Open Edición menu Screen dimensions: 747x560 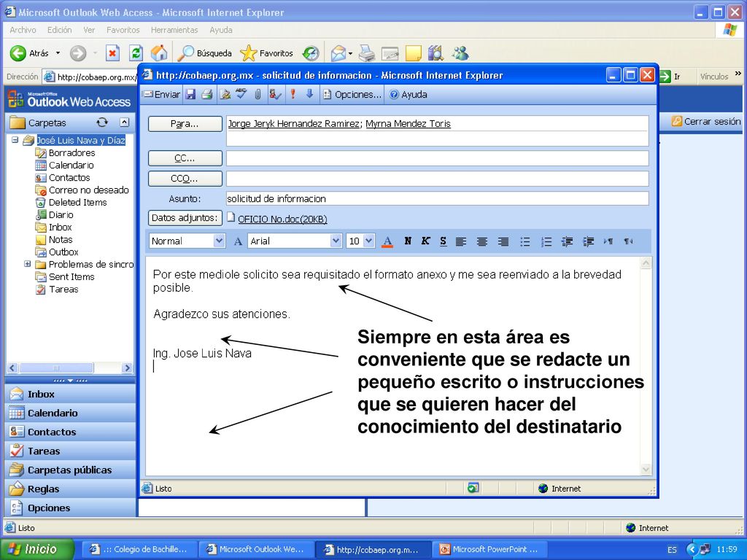pyautogui.click(x=59, y=30)
